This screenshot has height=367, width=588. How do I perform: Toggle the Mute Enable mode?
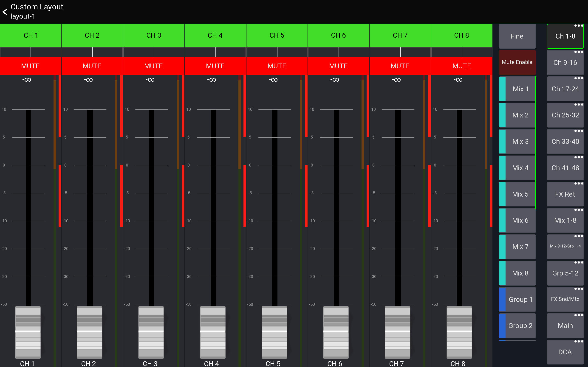517,62
